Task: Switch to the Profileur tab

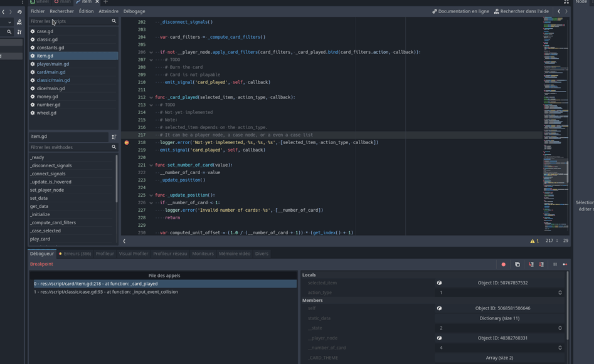Action: 105,254
